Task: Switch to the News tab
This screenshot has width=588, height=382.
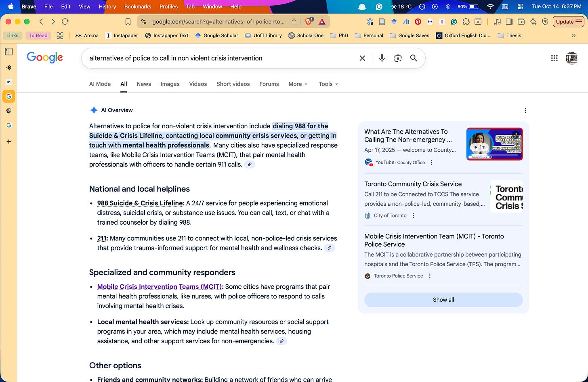Action: pyautogui.click(x=144, y=84)
